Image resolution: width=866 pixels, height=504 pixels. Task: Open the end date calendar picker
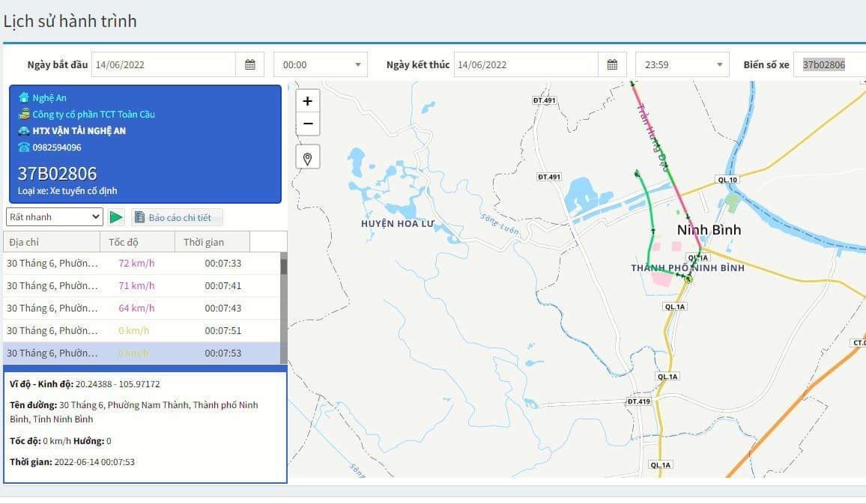(612, 64)
